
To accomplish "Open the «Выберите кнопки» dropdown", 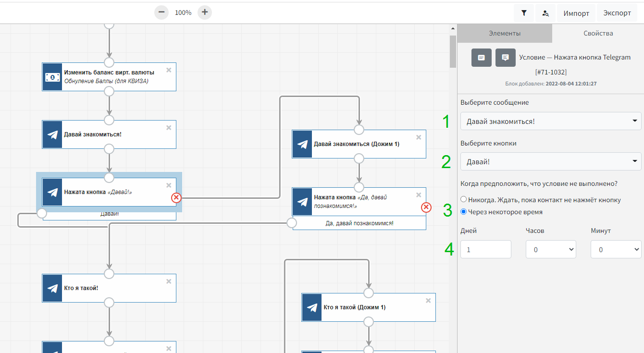I will (550, 162).
